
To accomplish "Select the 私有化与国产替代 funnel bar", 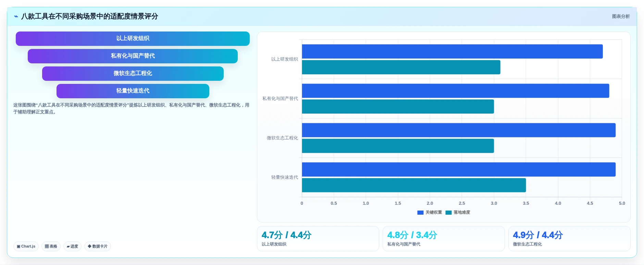I will pos(133,56).
